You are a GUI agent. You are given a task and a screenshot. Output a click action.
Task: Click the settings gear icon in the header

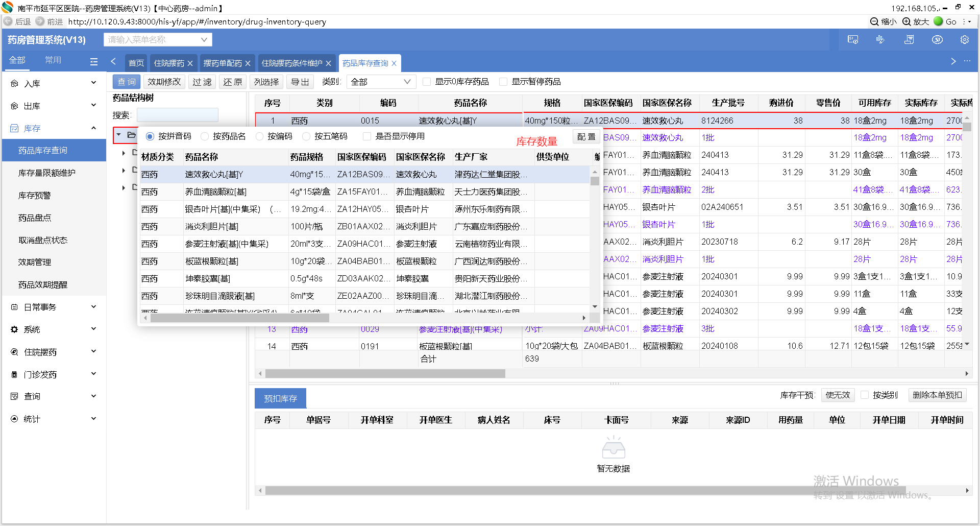click(x=964, y=40)
